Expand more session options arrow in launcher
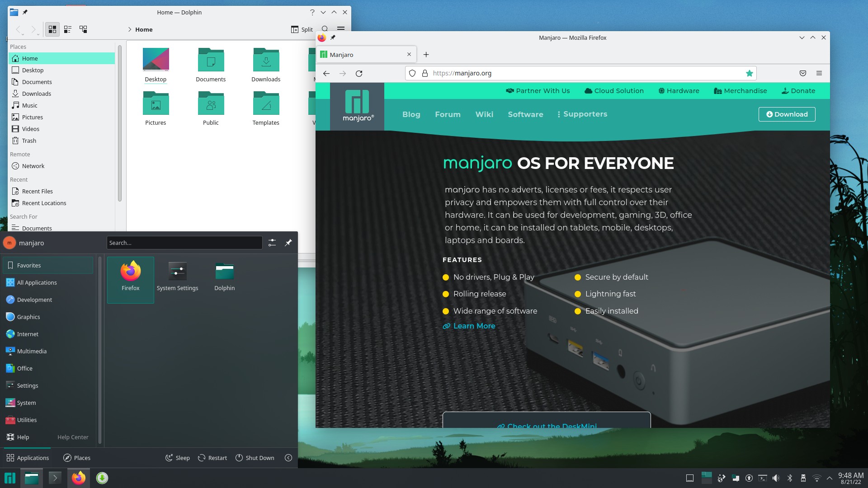The image size is (868, 488). (x=288, y=458)
